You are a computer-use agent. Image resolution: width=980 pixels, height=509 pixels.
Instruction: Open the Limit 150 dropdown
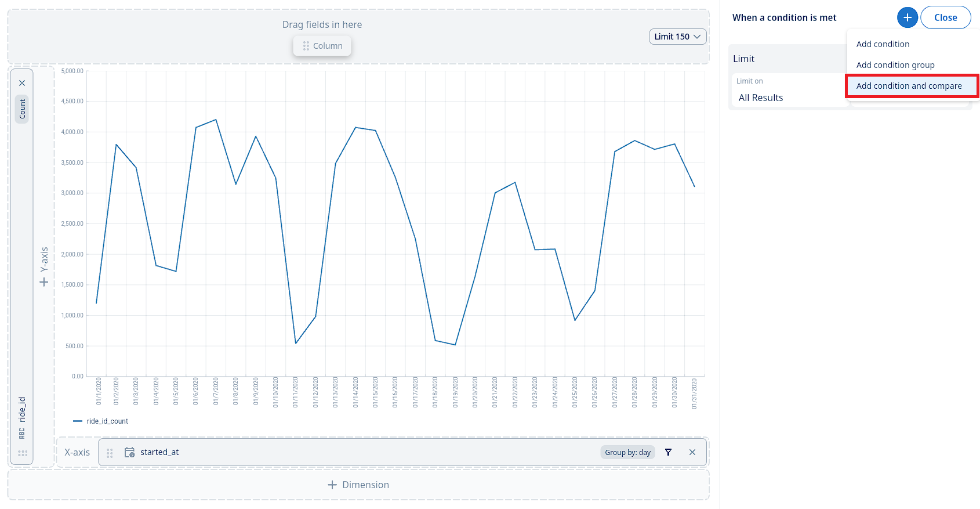677,37
